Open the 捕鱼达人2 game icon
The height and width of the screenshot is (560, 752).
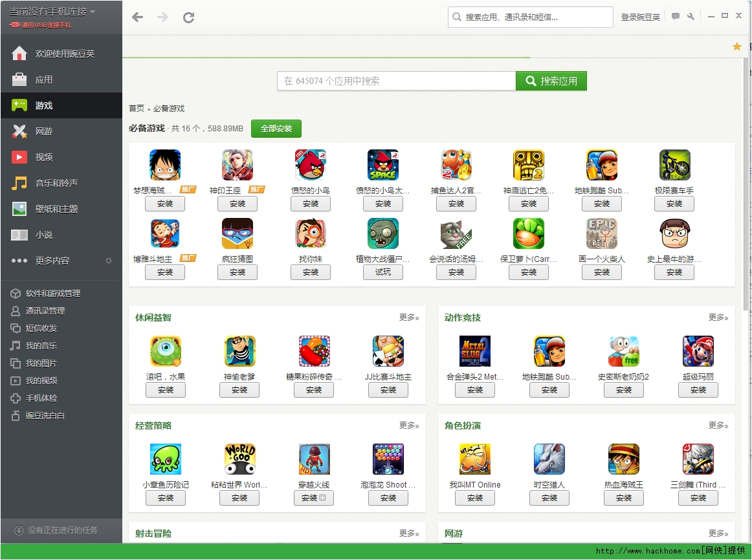pos(456,165)
